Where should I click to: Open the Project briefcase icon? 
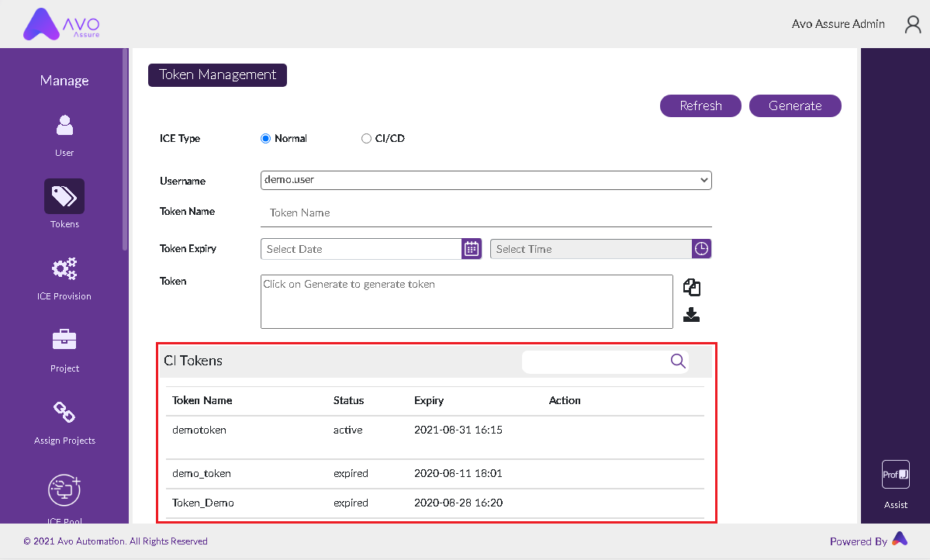pos(64,339)
